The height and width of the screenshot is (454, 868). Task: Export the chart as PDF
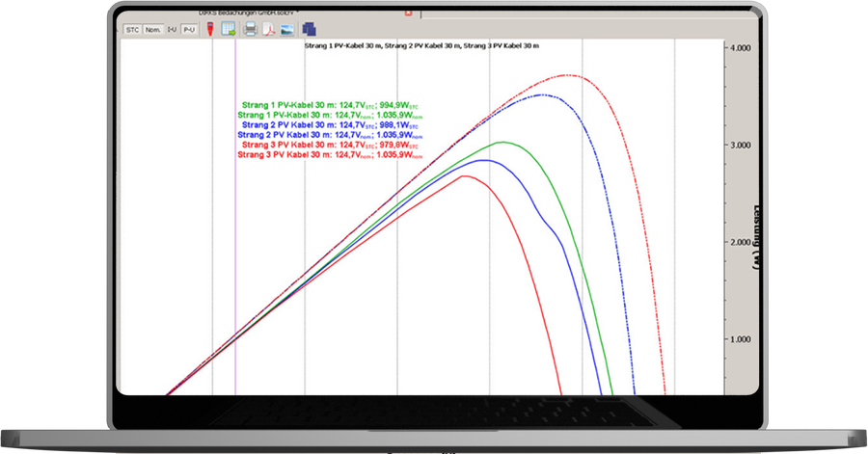(269, 29)
